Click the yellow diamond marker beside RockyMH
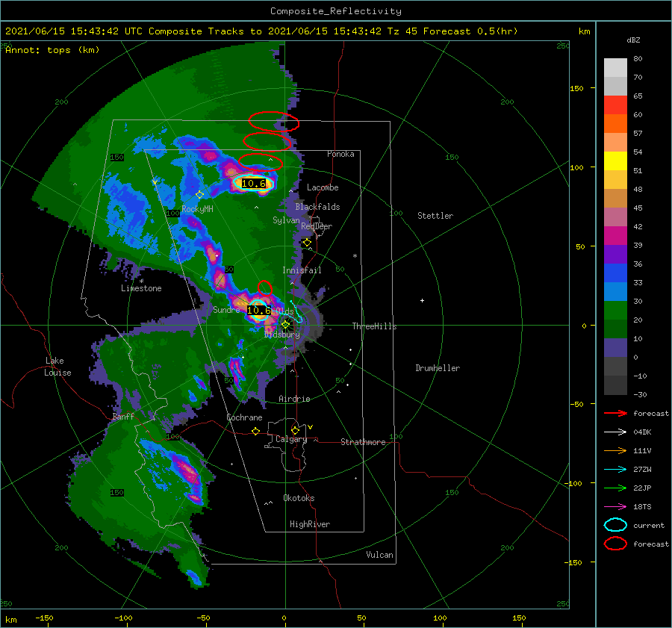This screenshot has height=628, width=672. 199,195
